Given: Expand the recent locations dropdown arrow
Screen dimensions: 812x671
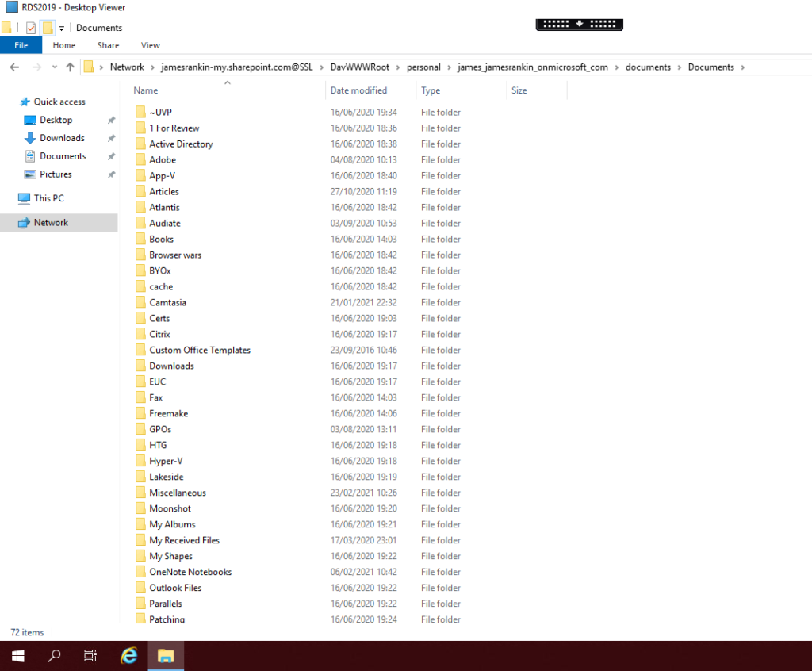Looking at the screenshot, I should (x=54, y=67).
